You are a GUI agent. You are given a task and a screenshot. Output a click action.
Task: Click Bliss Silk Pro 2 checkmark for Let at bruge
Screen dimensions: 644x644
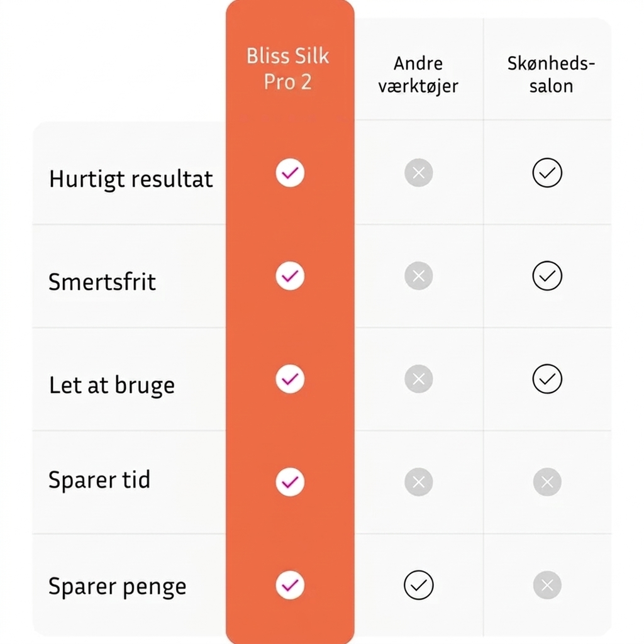click(x=290, y=379)
